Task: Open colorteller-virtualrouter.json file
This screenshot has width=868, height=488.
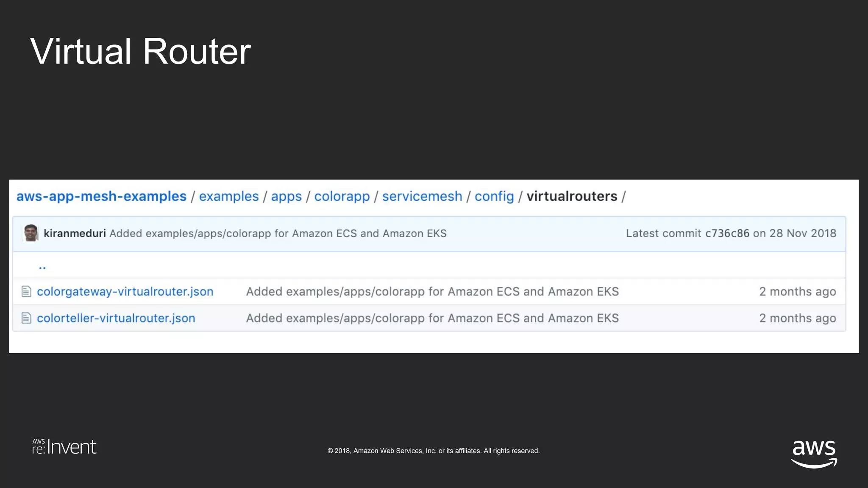Action: click(116, 318)
